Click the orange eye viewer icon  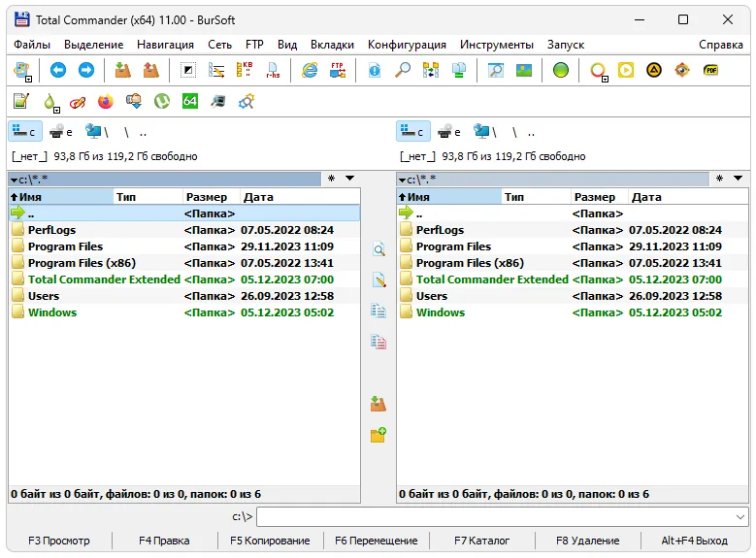coord(681,71)
